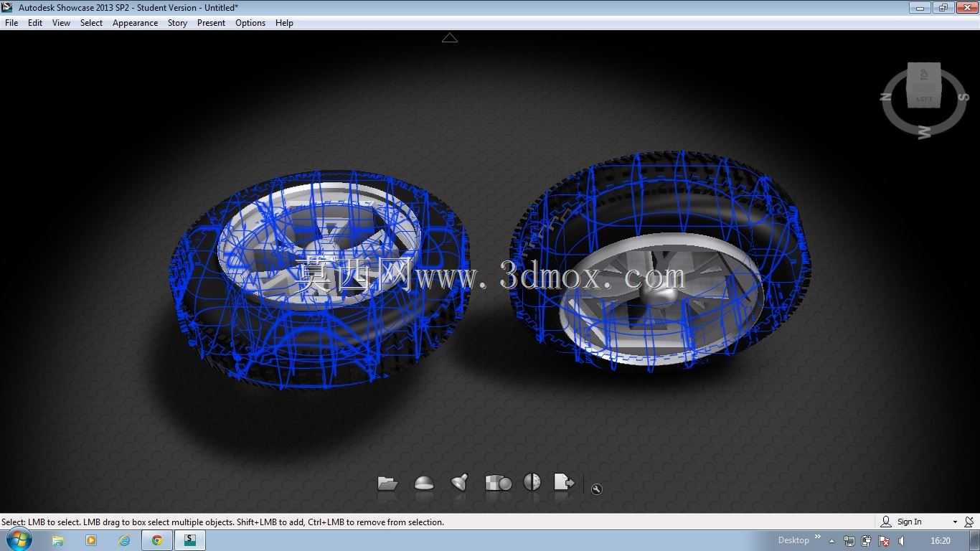Viewport: 980px width, 551px height.
Task: Restore down the Showcase window
Action: point(942,8)
